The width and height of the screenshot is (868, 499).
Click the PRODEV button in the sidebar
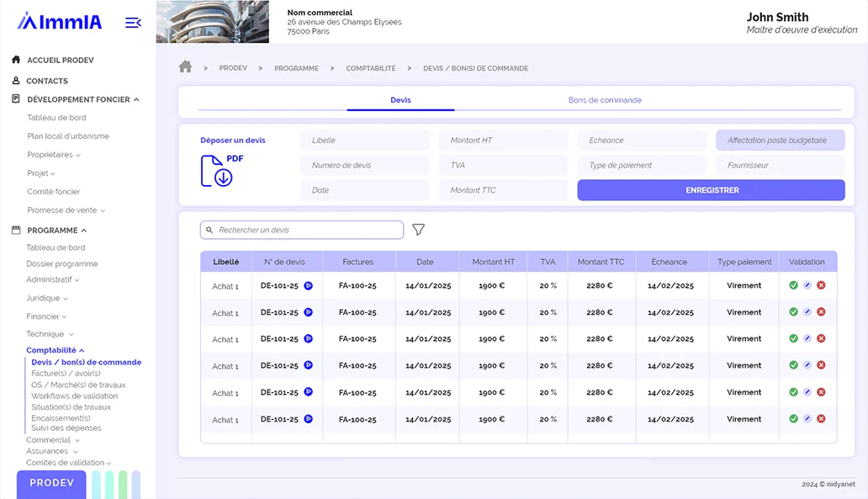[x=51, y=484]
